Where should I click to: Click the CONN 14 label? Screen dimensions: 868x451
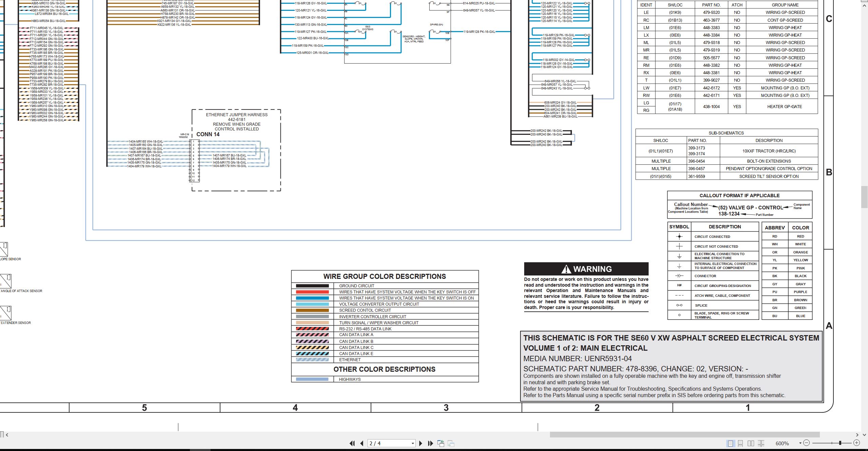(x=208, y=134)
